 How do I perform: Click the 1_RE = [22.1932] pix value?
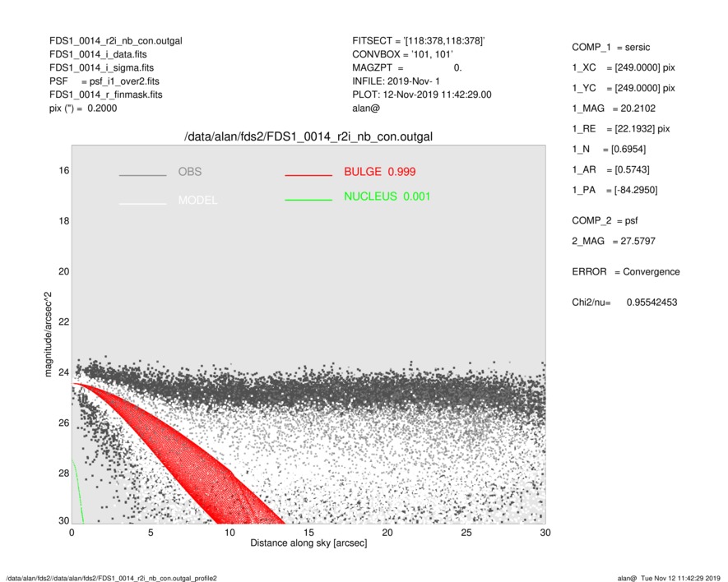[621, 129]
